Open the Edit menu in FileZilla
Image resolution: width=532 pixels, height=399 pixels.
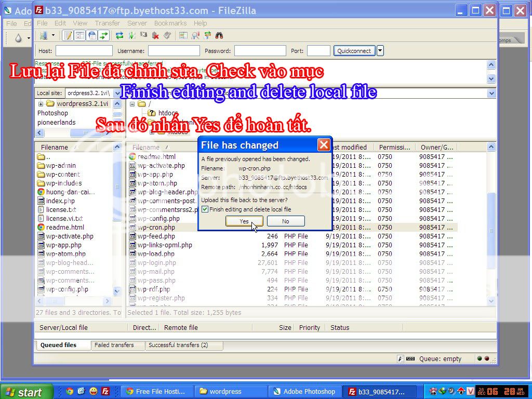(60, 23)
